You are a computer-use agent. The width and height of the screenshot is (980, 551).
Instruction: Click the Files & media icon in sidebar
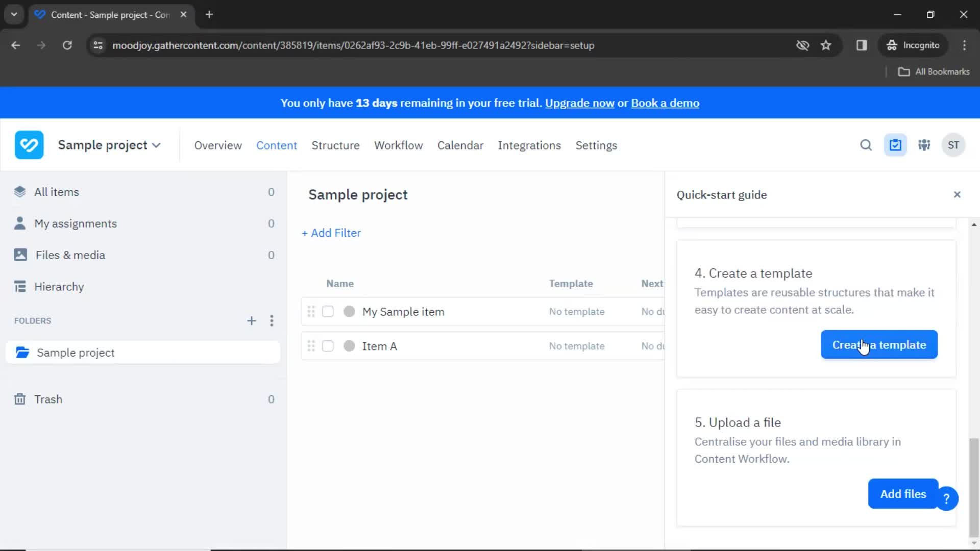[20, 254]
